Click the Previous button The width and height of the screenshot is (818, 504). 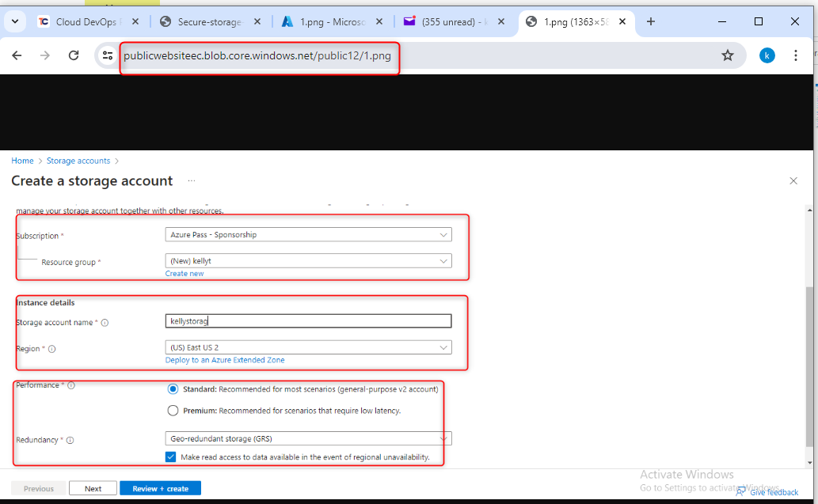pos(39,488)
